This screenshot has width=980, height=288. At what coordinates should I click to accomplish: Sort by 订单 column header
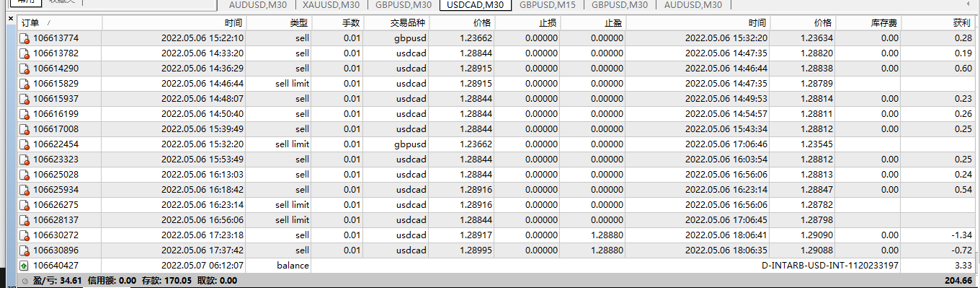tap(60, 24)
